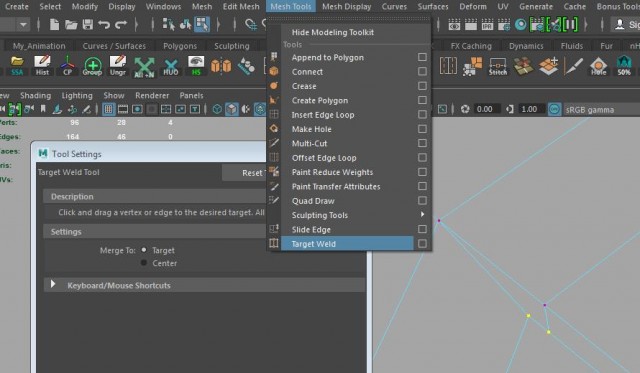Collapse the Description section header
The width and height of the screenshot is (640, 373).
tap(155, 196)
